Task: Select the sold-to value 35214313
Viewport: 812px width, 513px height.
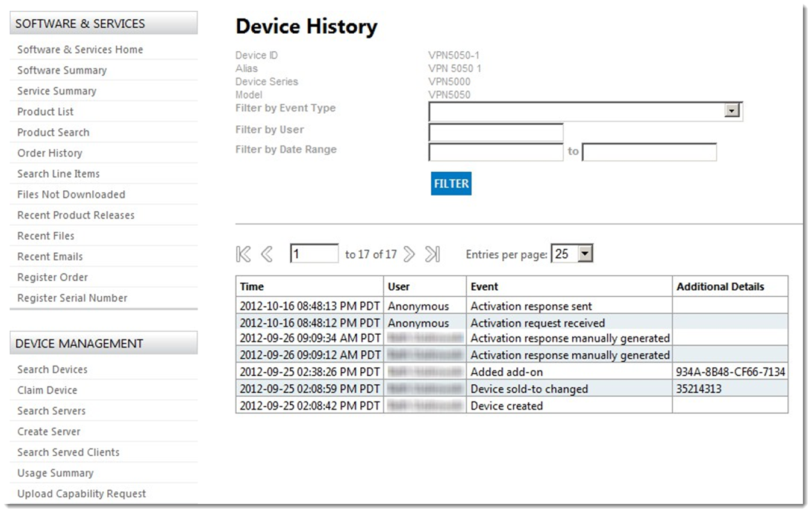Action: pos(699,389)
